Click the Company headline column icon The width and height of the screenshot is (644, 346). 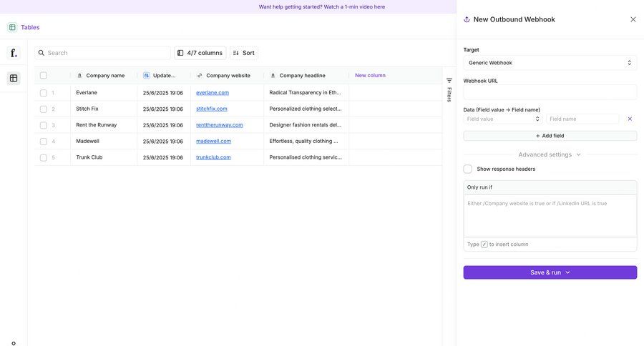273,76
